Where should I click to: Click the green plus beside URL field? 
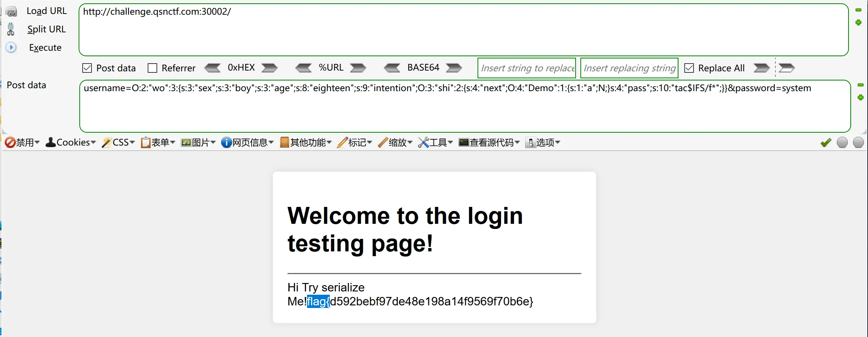coord(858,23)
